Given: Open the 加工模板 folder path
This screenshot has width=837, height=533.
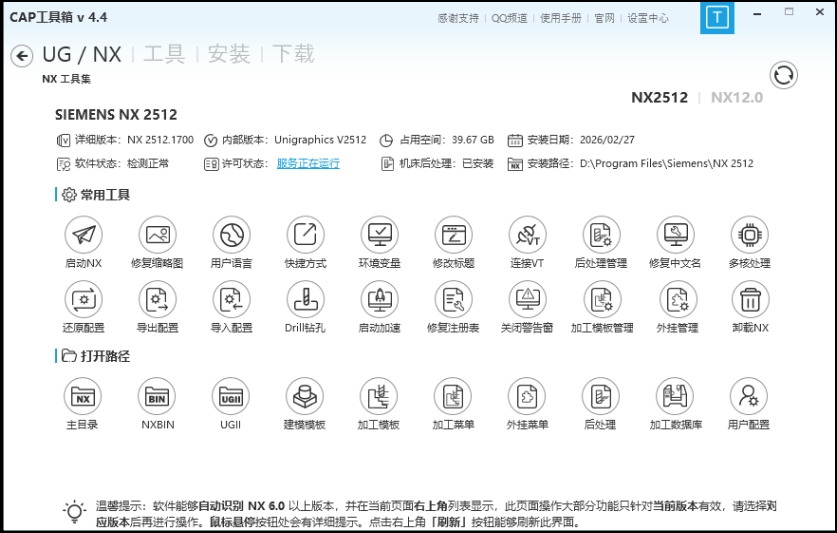Looking at the screenshot, I should 379,397.
